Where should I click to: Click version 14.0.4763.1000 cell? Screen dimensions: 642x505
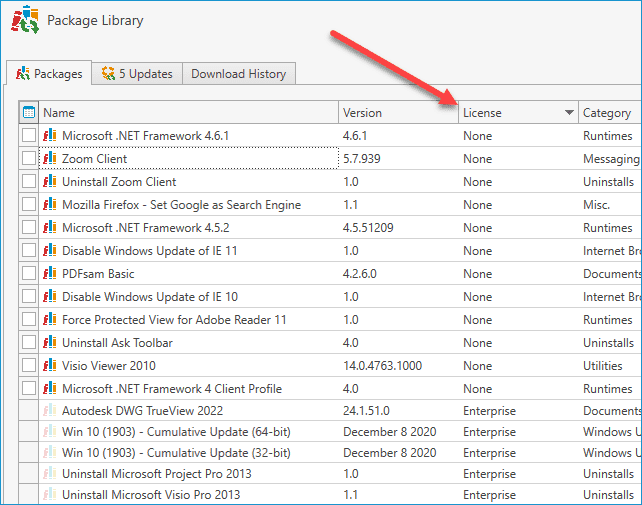point(382,365)
